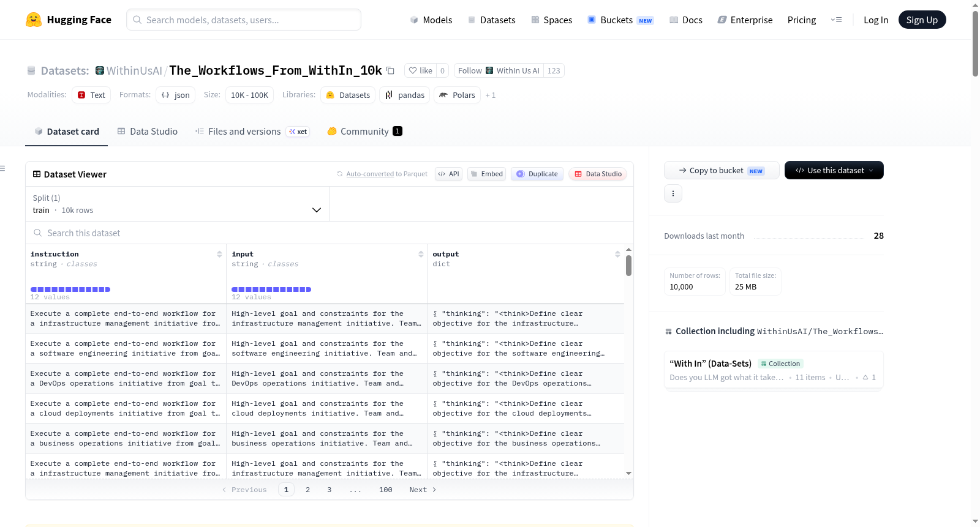Viewport: 980px width, 527px height.
Task: Go to page 3 of the table
Action: [x=329, y=490]
